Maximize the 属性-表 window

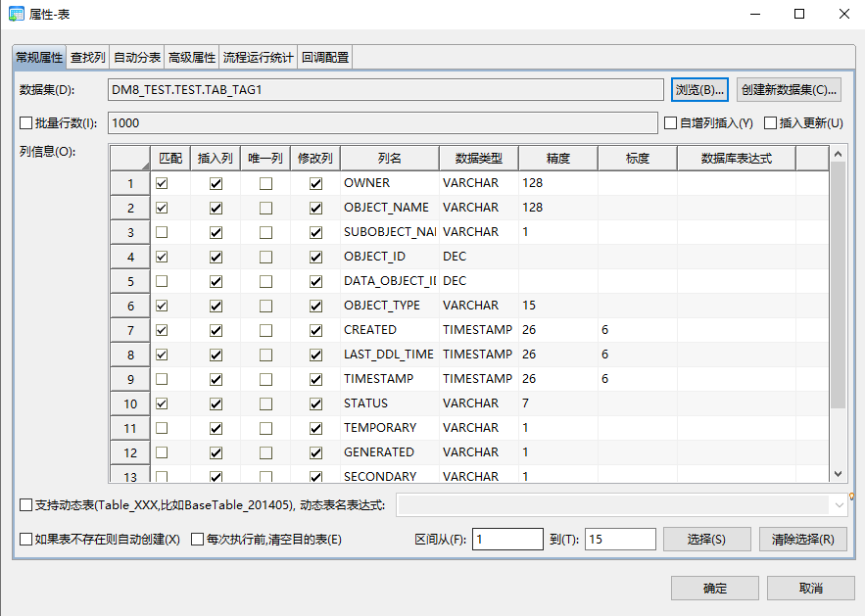pos(799,14)
